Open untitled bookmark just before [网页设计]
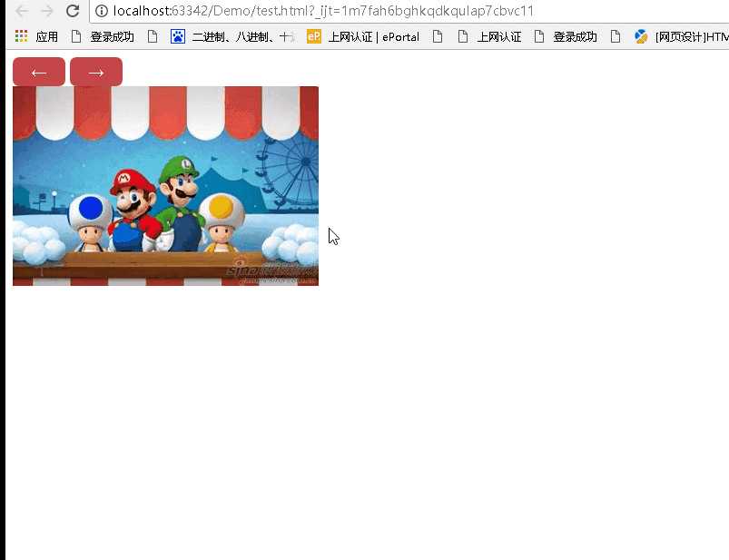729x560 pixels. pos(616,36)
